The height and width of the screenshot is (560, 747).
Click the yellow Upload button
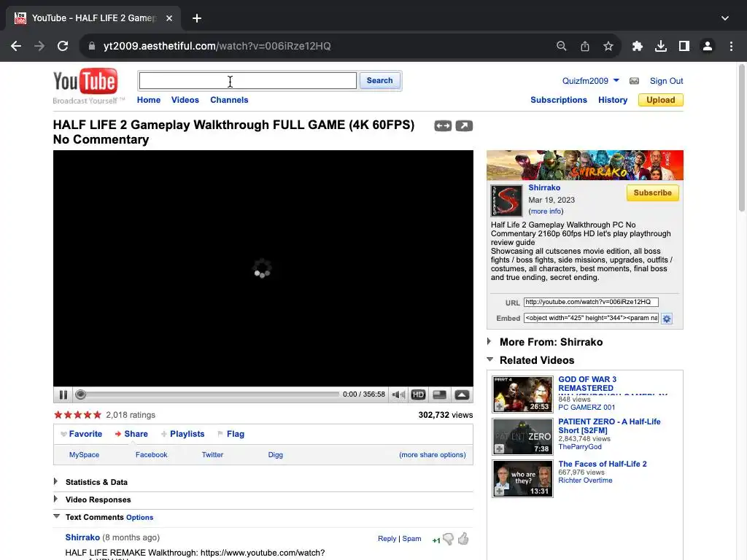point(660,100)
